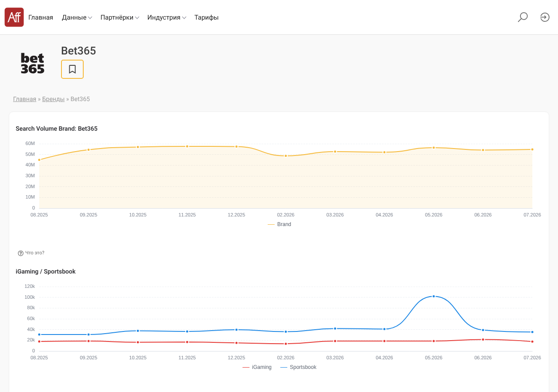Click the iGaming data point at 12.2025
558x392 pixels.
coord(237,330)
